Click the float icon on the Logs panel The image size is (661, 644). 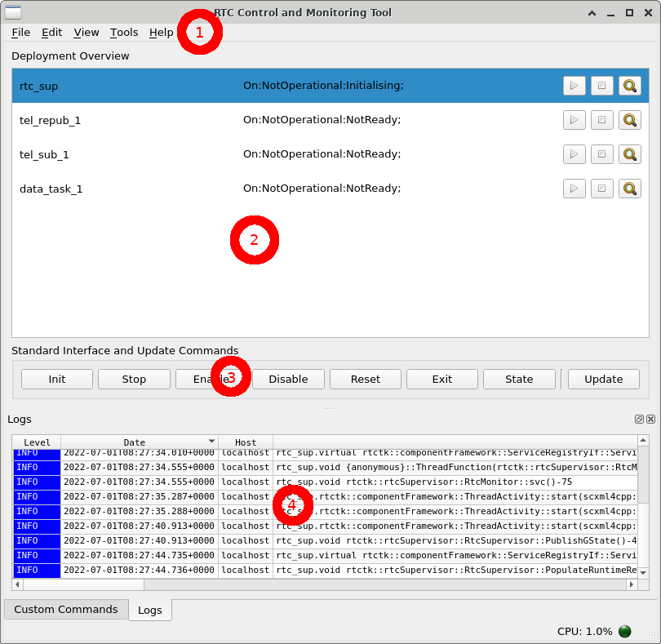(x=639, y=419)
